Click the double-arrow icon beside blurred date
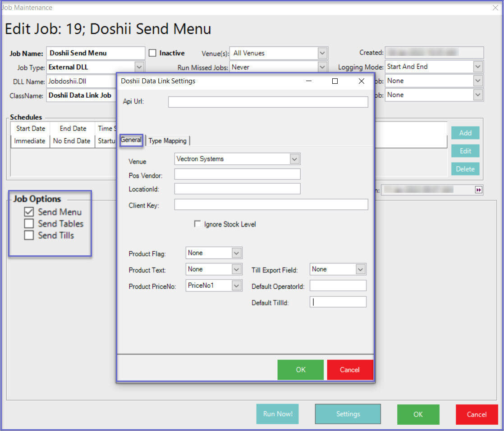This screenshot has height=431, width=504. pos(478,190)
